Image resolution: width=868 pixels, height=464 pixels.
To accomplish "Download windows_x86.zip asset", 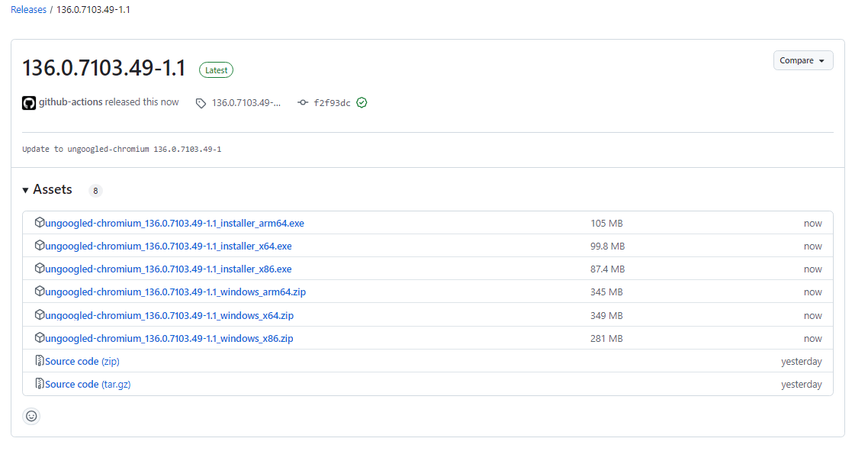I will pos(169,338).
